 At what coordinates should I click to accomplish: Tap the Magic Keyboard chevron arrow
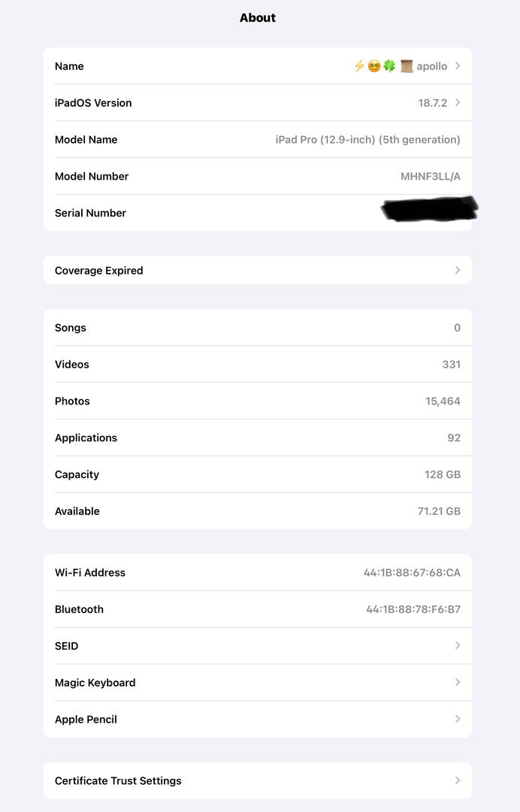pyautogui.click(x=458, y=683)
